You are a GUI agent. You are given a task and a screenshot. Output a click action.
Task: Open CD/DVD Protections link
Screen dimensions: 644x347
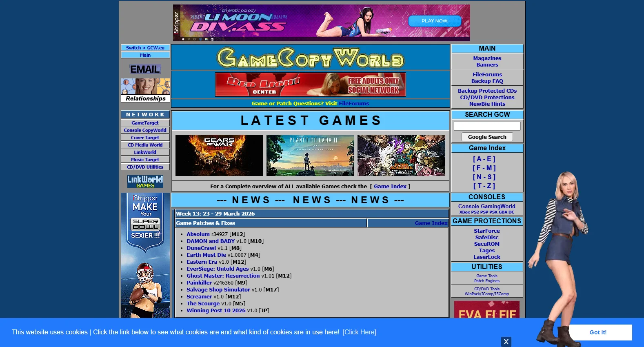click(487, 98)
